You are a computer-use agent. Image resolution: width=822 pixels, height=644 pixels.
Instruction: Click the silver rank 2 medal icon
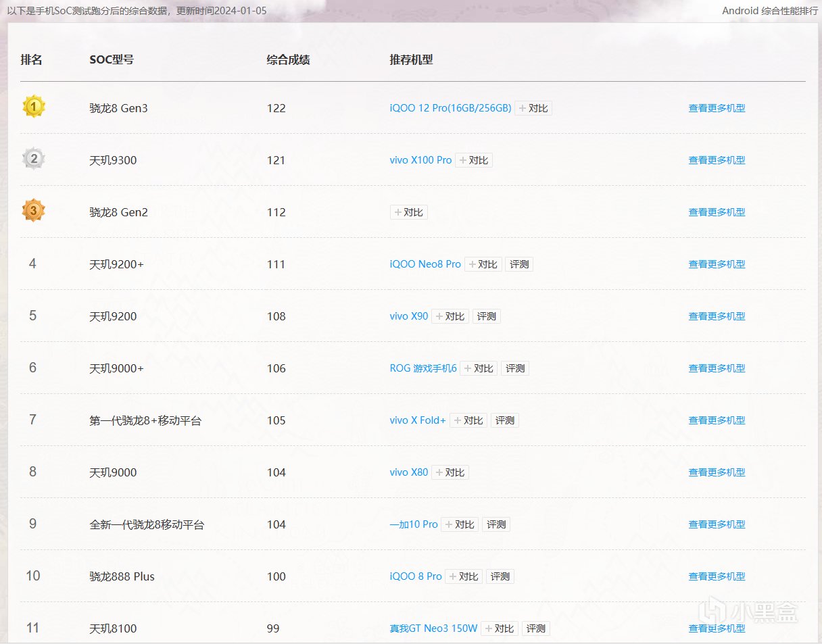(x=33, y=159)
